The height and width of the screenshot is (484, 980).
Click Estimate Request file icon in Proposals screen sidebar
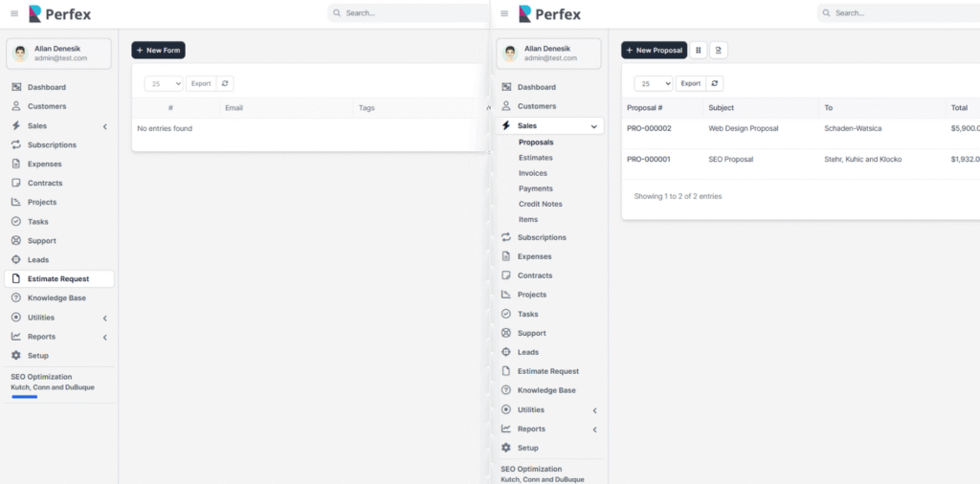click(x=506, y=371)
